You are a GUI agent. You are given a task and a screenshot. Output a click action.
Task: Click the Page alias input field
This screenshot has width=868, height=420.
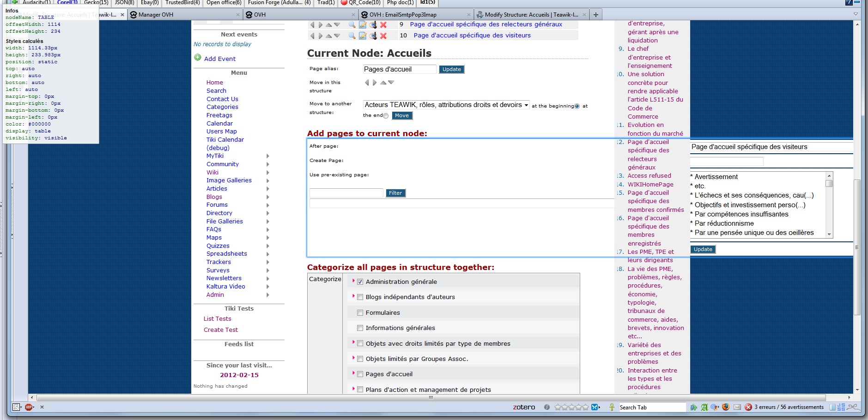[x=400, y=69]
